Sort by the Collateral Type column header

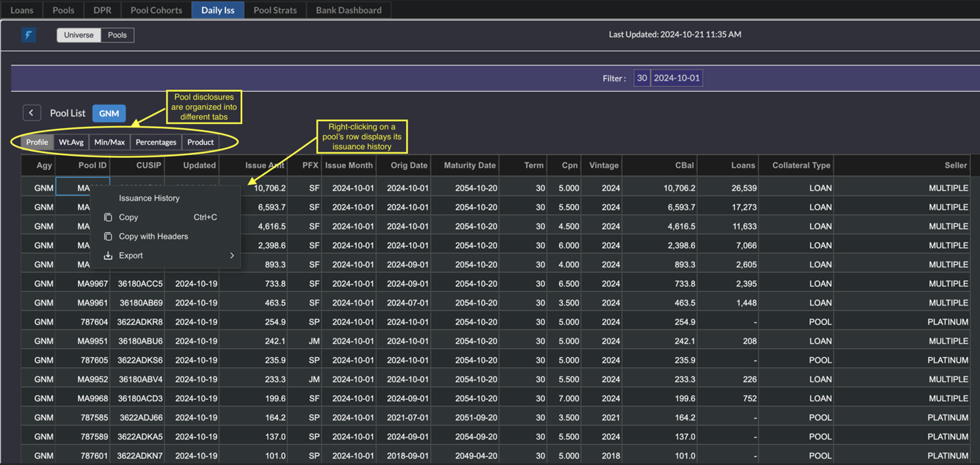coord(801,165)
